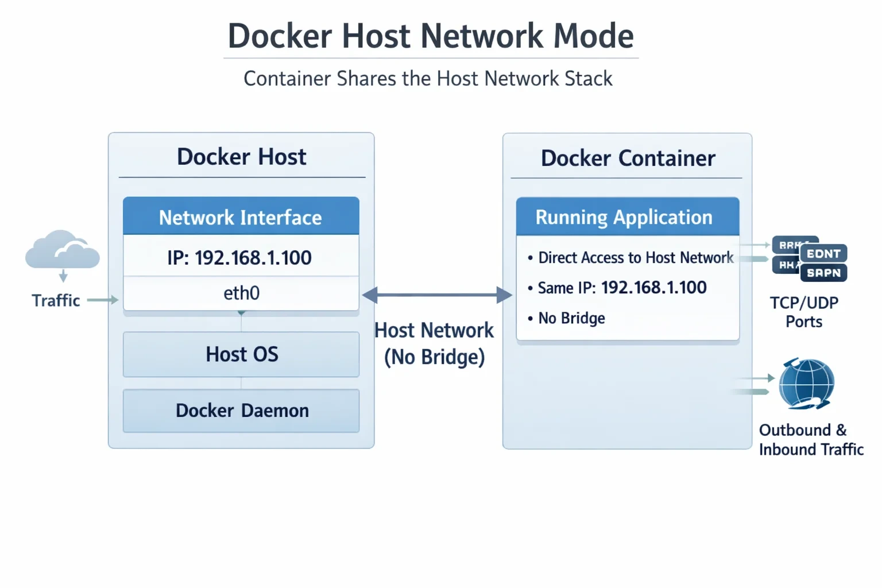
Task: Click the Host OS box
Action: tap(241, 354)
